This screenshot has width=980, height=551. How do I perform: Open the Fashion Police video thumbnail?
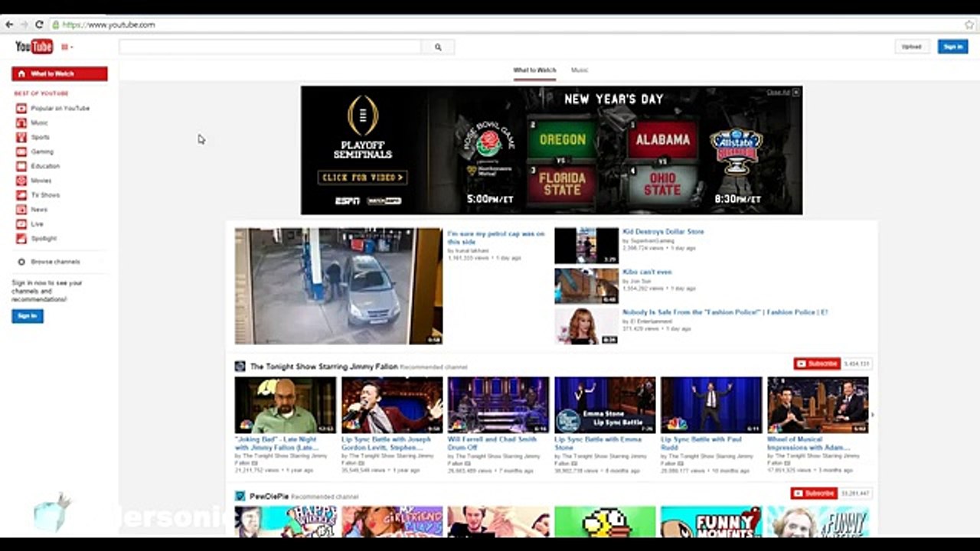(586, 326)
